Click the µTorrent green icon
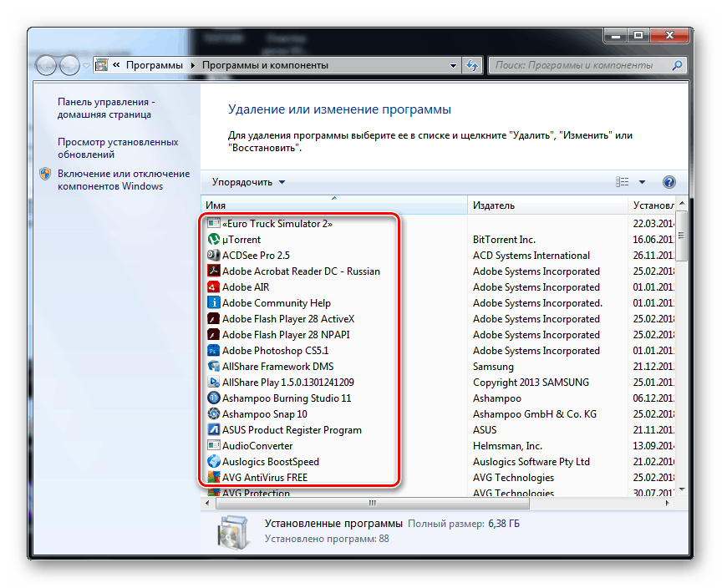Screen dimensions: 722x588 click(214, 239)
